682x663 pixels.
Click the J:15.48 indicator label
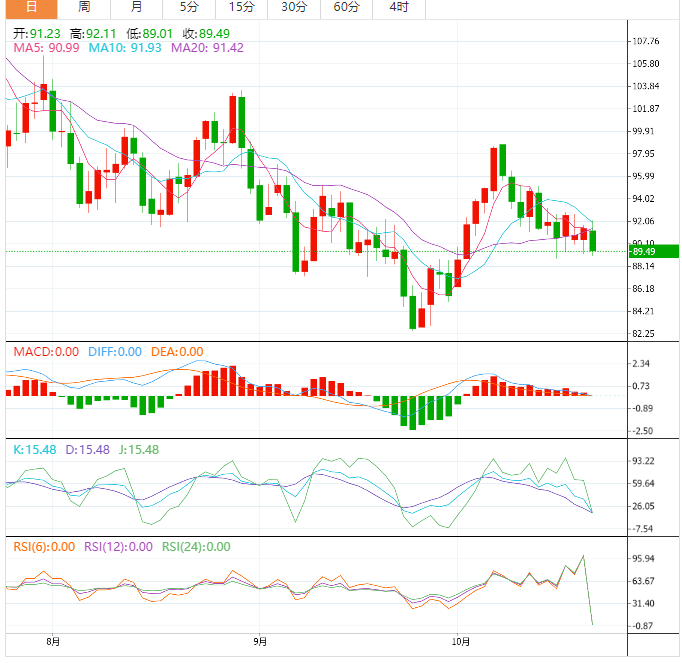point(139,449)
